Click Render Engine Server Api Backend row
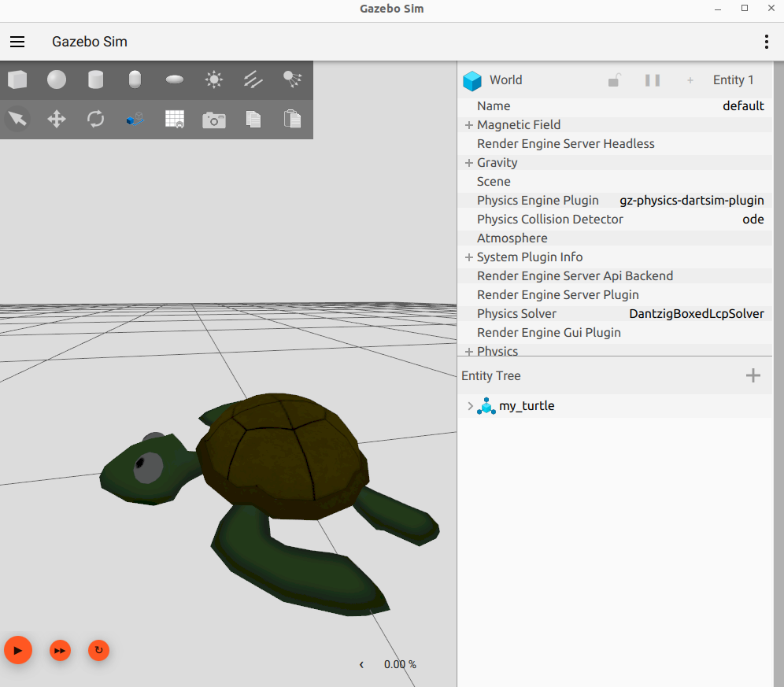 click(x=615, y=276)
